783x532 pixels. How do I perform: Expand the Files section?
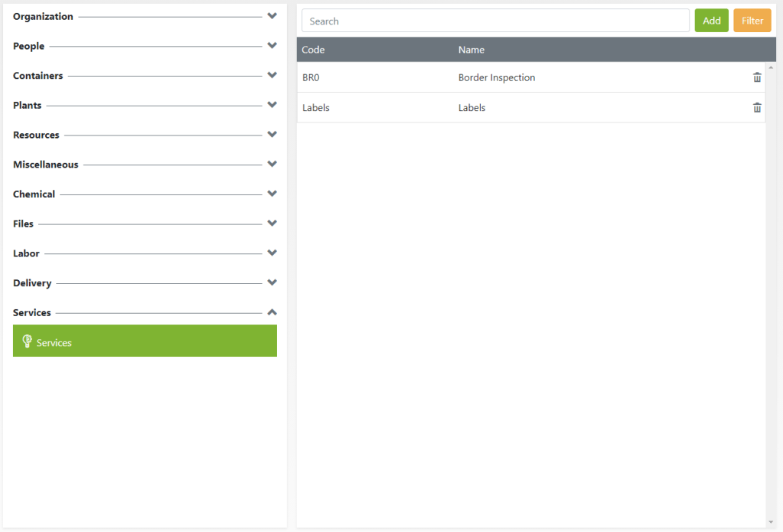(x=272, y=224)
